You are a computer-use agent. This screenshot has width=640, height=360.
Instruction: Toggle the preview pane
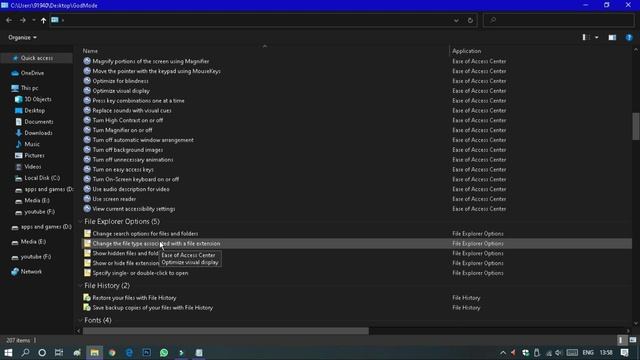coord(612,38)
